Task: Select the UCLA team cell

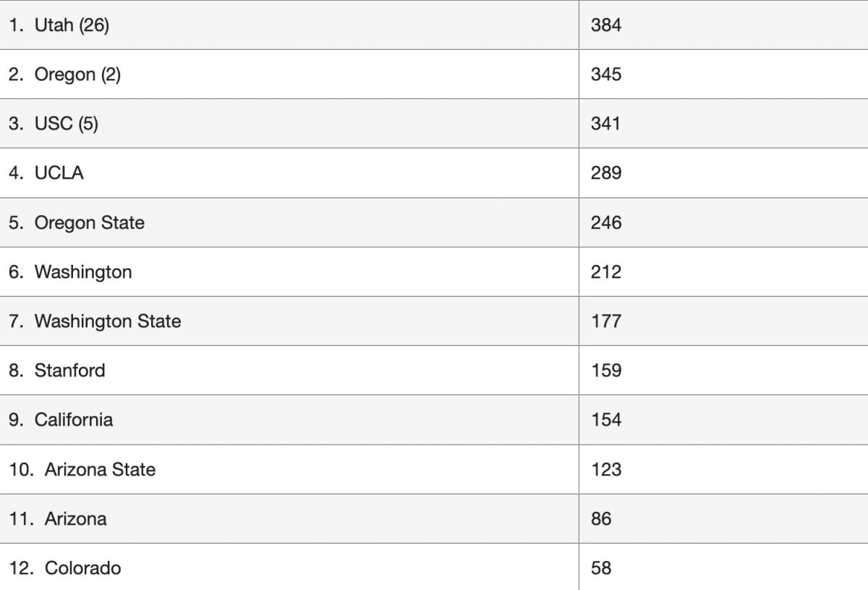Action: (x=59, y=173)
